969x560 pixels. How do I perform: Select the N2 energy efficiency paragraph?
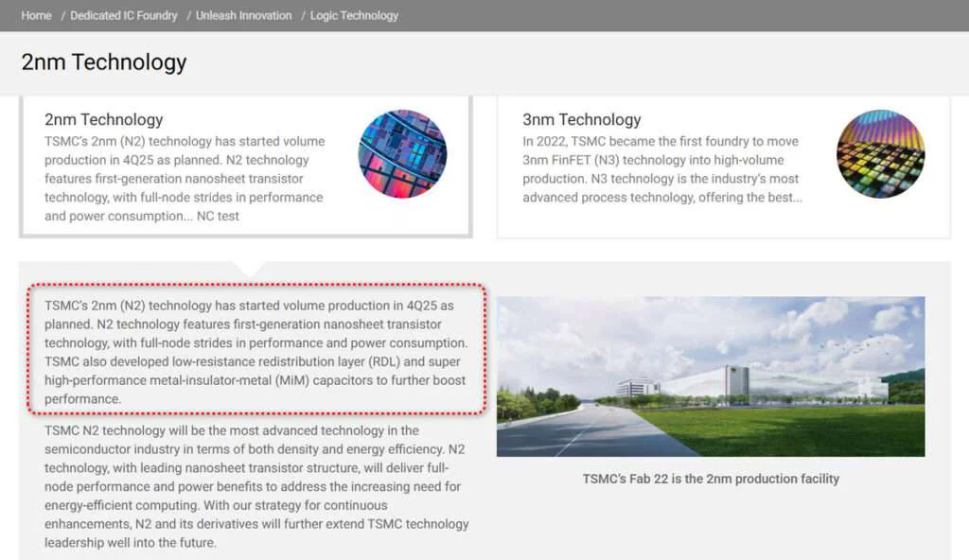click(x=255, y=485)
